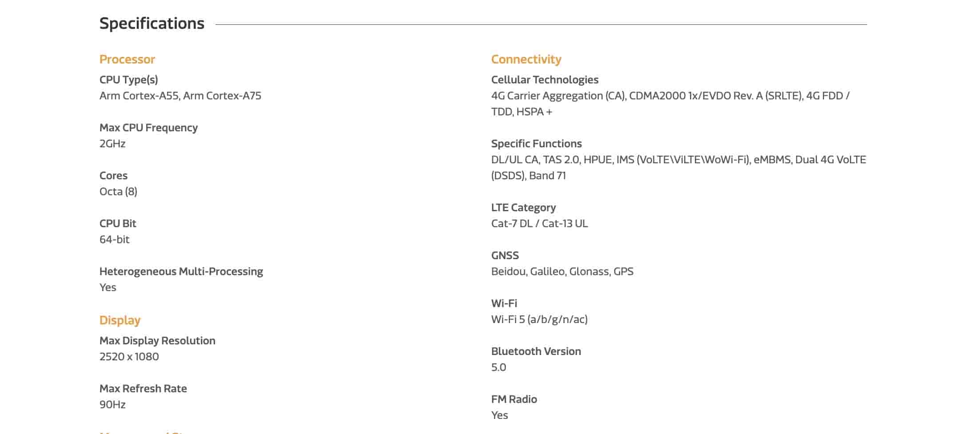980x434 pixels.
Task: Select the Display section title
Action: pos(120,320)
